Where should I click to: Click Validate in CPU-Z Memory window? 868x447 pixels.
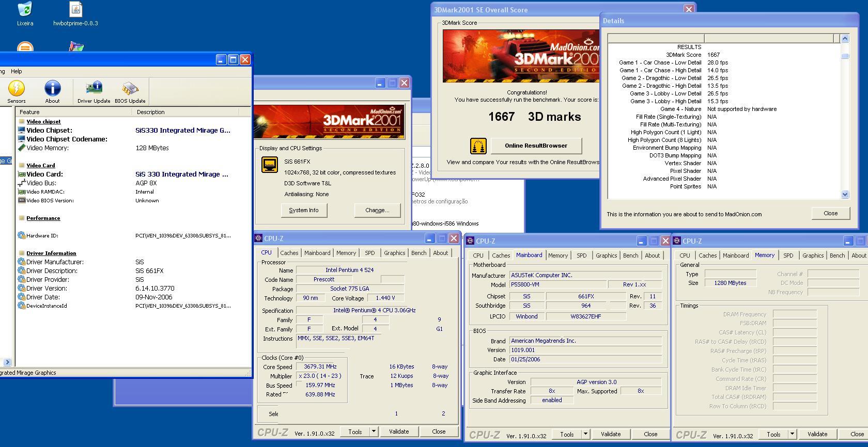(x=817, y=434)
